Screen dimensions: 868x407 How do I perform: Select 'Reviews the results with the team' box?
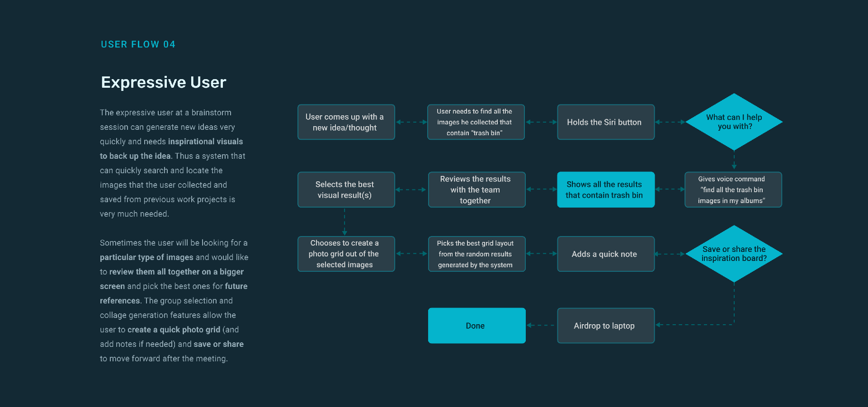pos(476,189)
